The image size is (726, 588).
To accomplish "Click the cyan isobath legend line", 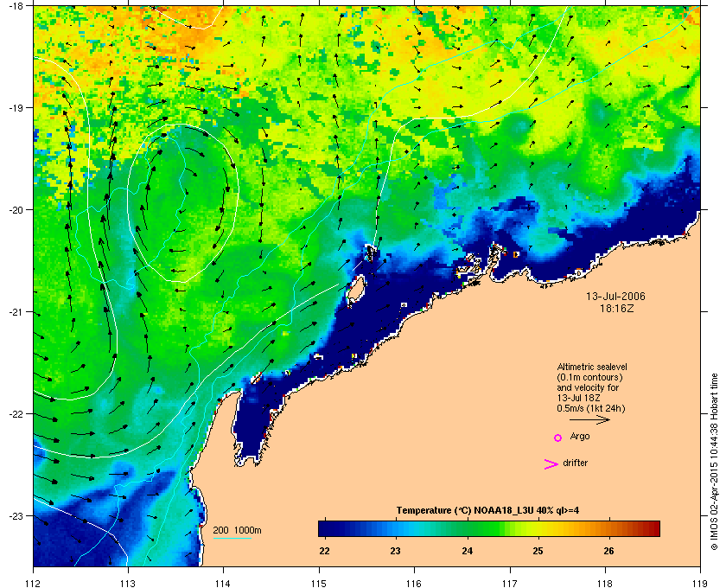I will coord(232,538).
